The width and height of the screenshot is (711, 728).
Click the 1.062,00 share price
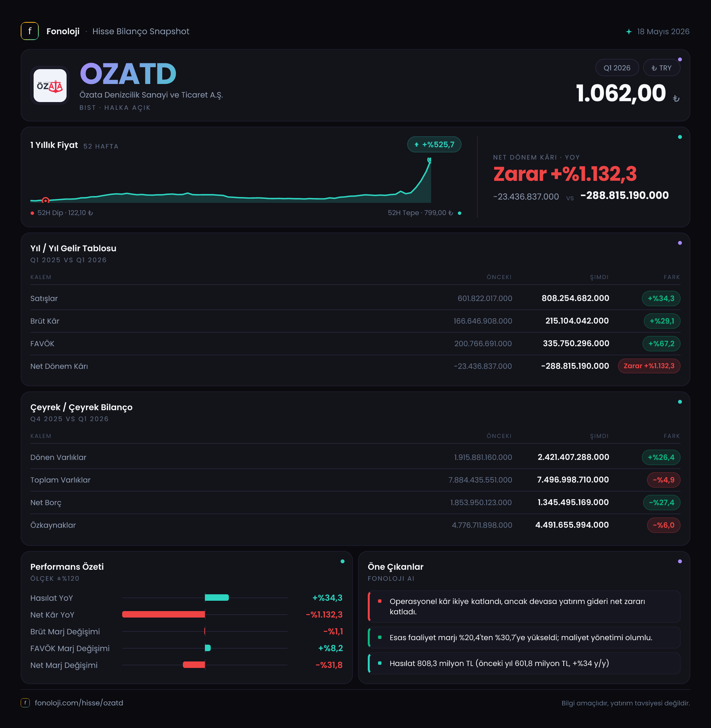click(x=621, y=93)
